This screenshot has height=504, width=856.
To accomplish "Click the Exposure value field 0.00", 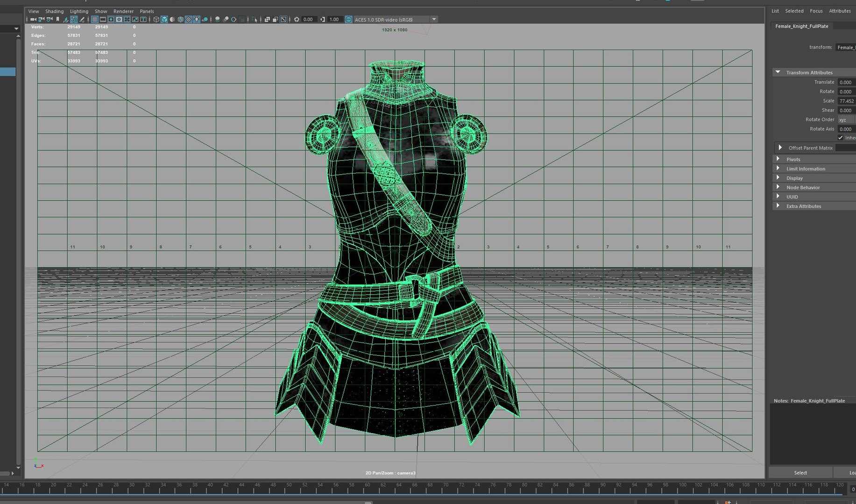I will 309,19.
